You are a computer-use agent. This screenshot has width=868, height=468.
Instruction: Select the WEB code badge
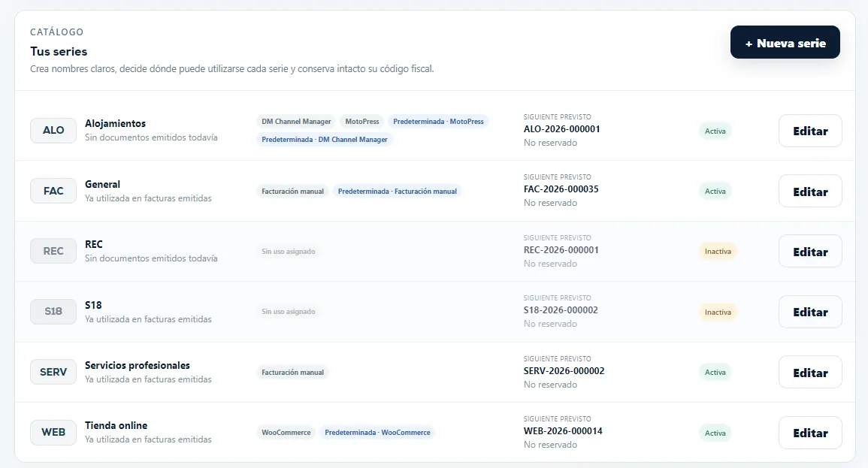(53, 432)
